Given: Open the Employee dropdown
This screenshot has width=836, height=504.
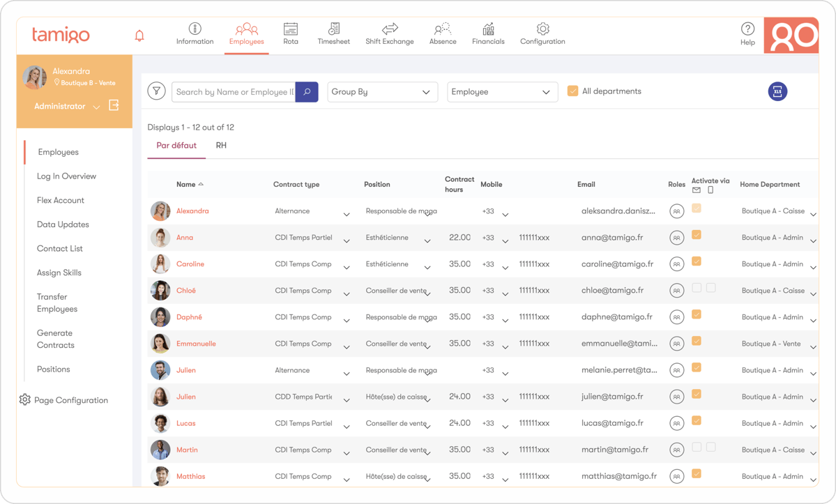Looking at the screenshot, I should [x=502, y=91].
